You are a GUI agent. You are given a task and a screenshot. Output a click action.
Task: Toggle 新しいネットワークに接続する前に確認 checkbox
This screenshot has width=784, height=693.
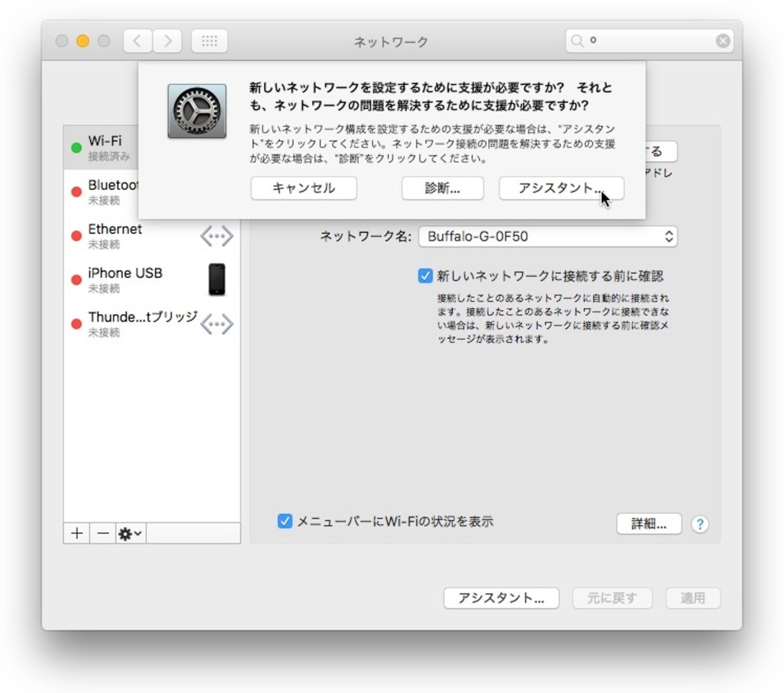(425, 276)
